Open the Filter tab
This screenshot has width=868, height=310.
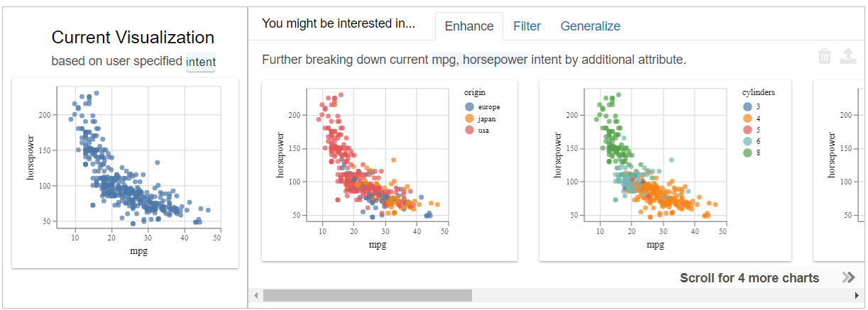pos(527,26)
